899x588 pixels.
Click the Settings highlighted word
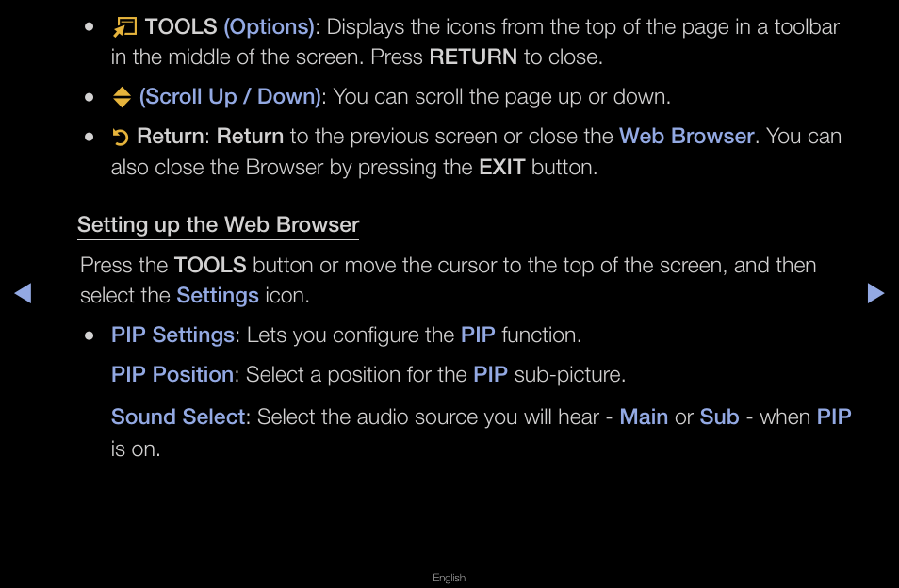[x=218, y=295]
